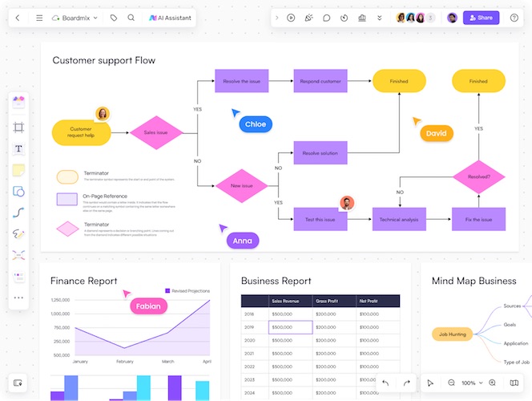Select the Text tool
This screenshot has height=401, width=532.
(18, 149)
